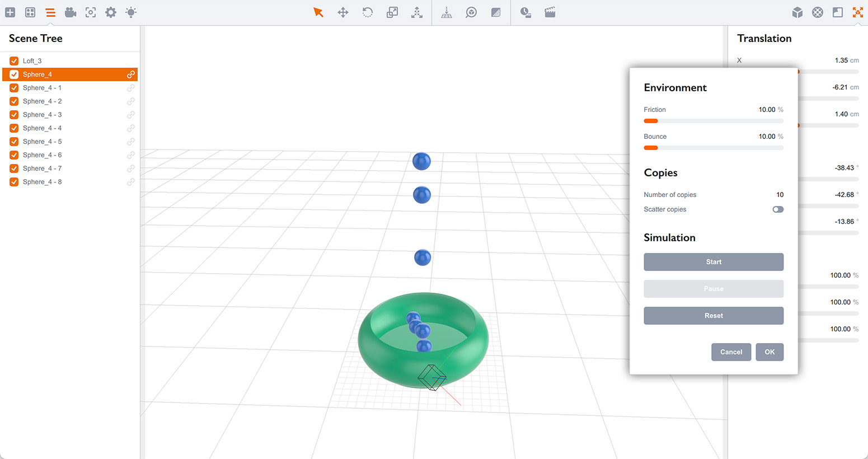Activate the Move tool
Viewport: 868px width, 459px height.
point(342,12)
